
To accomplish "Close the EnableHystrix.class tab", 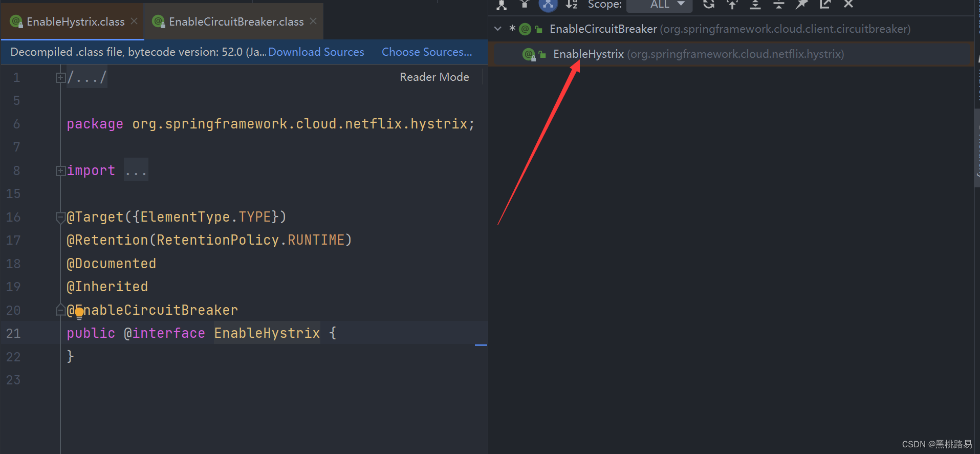I will [134, 21].
